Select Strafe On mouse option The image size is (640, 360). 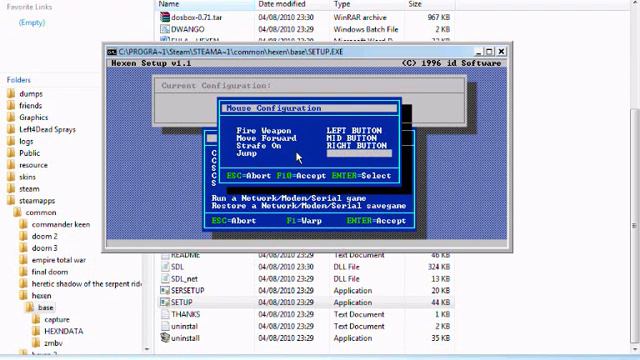pyautogui.click(x=259, y=146)
